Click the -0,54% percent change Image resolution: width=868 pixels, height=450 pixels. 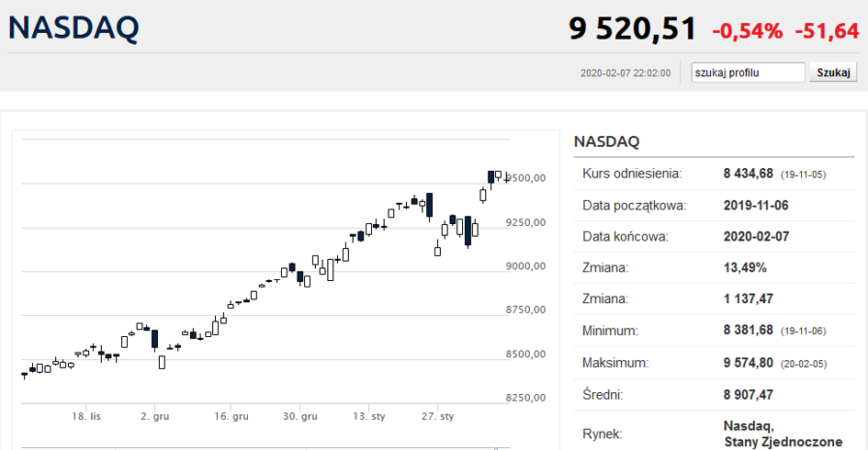(748, 31)
